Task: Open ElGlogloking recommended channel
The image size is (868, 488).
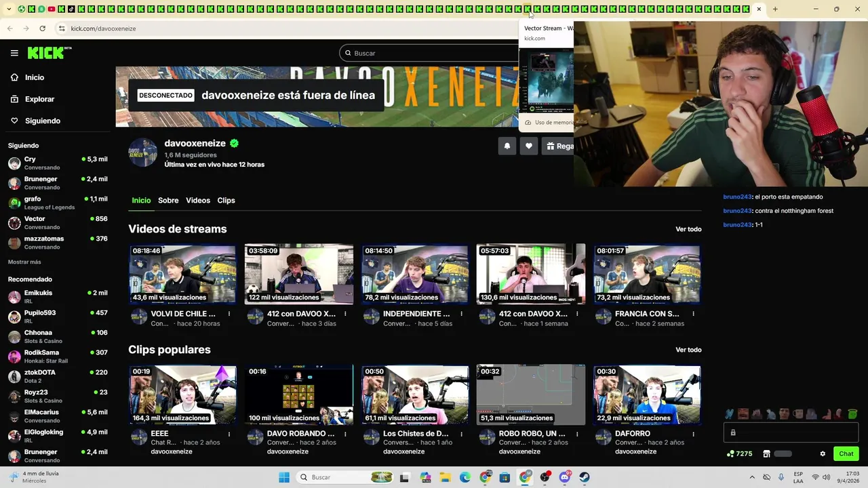Action: 58,436
